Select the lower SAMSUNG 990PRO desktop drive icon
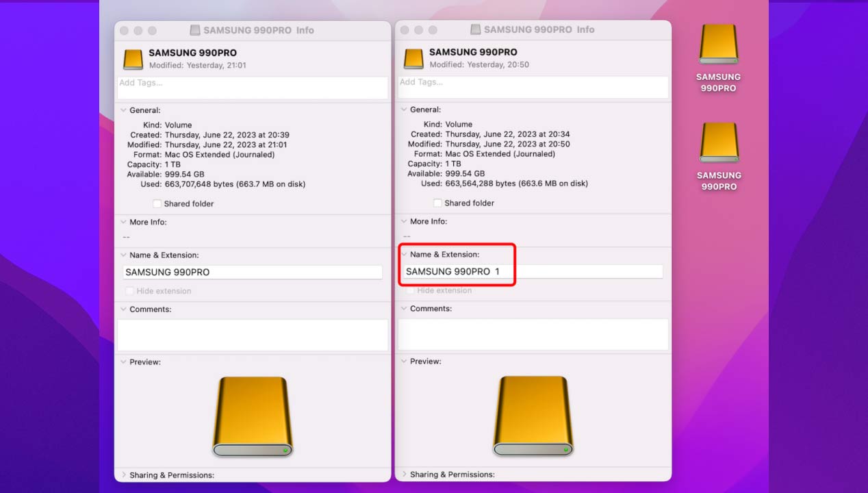The width and height of the screenshot is (868, 493). pos(719,143)
